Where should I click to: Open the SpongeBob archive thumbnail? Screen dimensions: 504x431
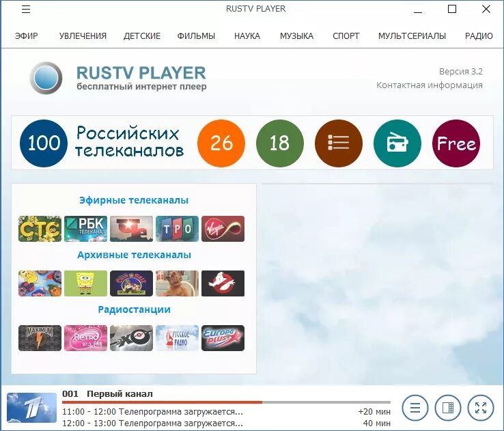(85, 283)
